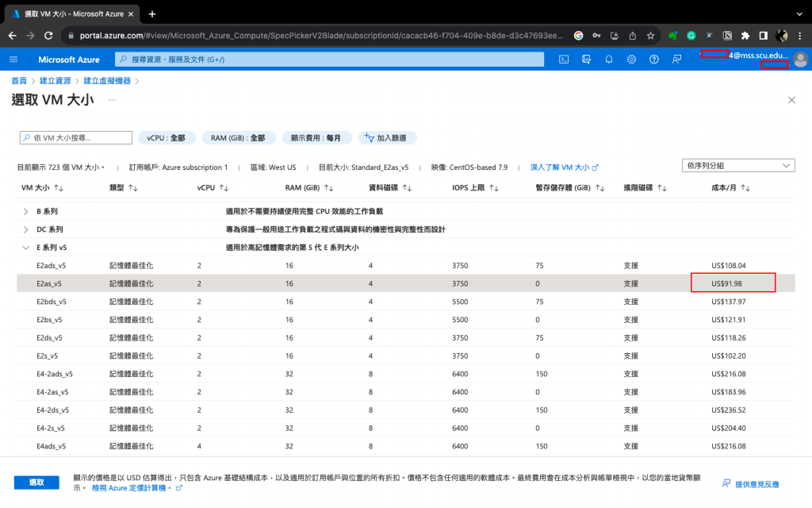Open the Chrome three-dot menu

[x=800, y=35]
